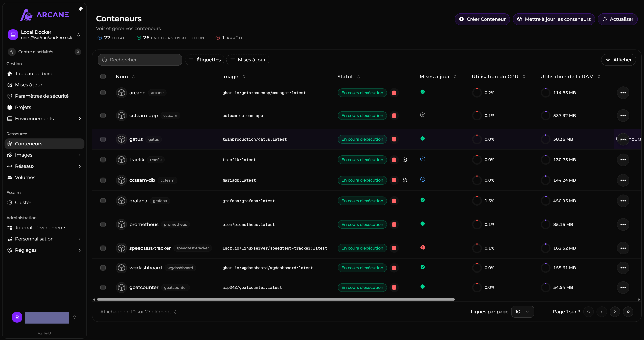Click the Actualiser button

coord(617,19)
